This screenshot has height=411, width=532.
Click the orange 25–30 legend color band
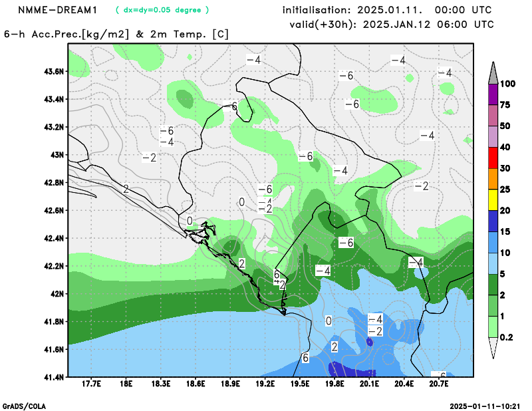[493, 179]
